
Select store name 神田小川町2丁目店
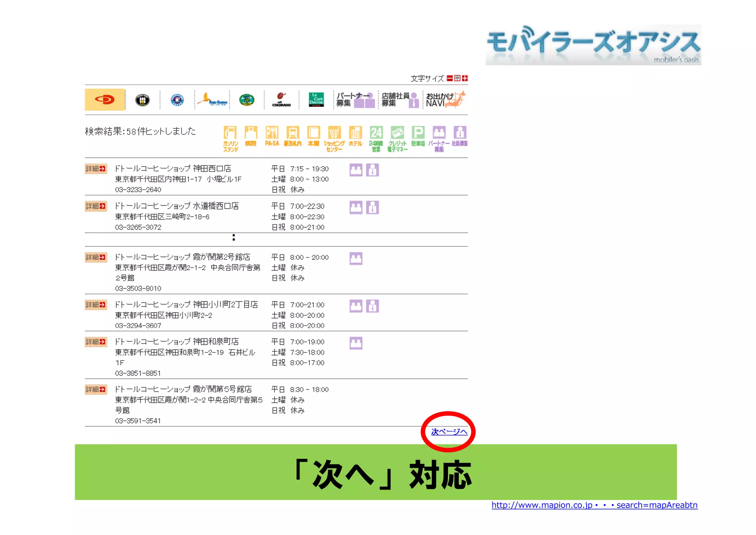225,304
